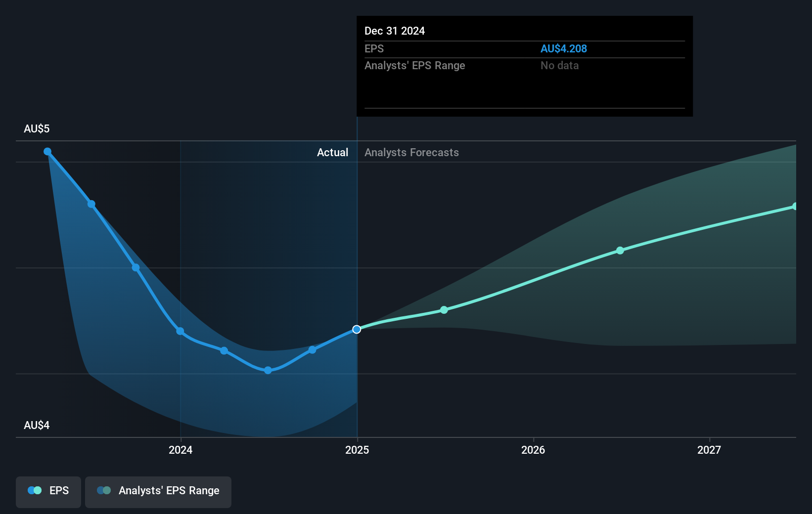Click the AU$4.208 EPS value in the tooltip
Viewport: 812px width, 514px height.
coord(564,48)
